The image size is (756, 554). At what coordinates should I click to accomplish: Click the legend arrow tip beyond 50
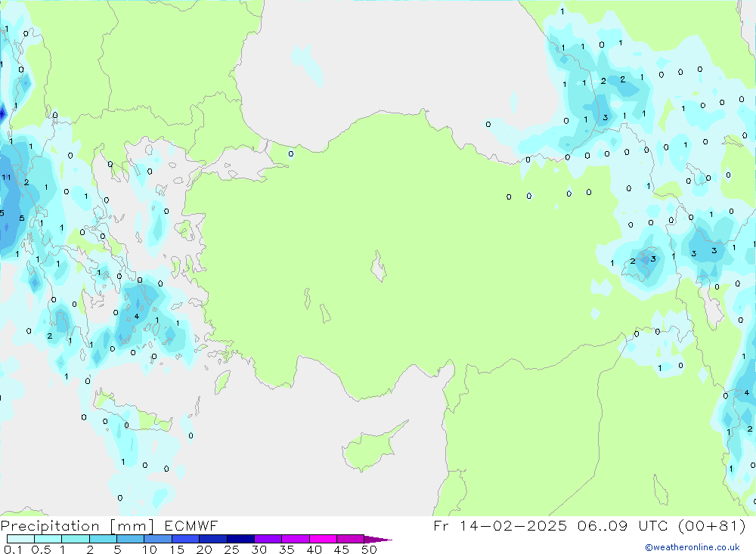pos(382,540)
